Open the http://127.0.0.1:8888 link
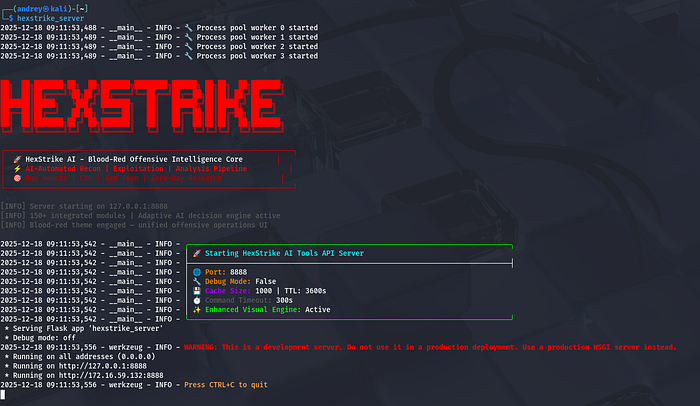This screenshot has height=406, width=700. point(103,366)
